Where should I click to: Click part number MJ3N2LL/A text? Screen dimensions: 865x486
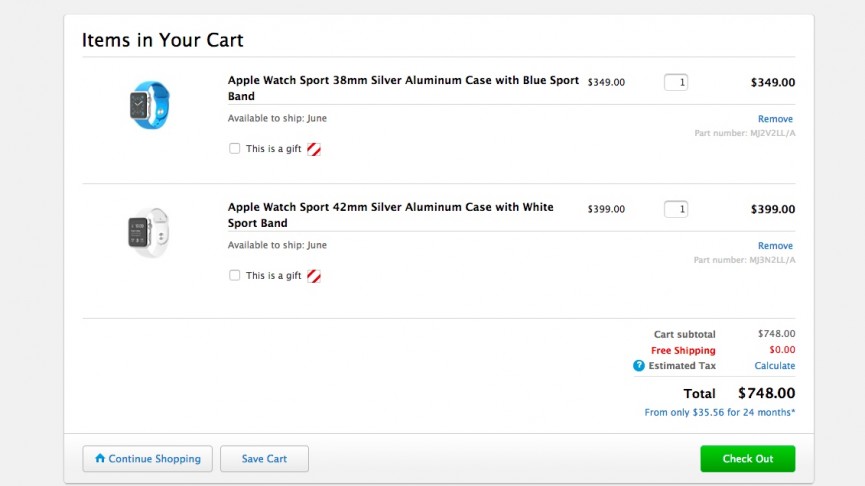744,260
